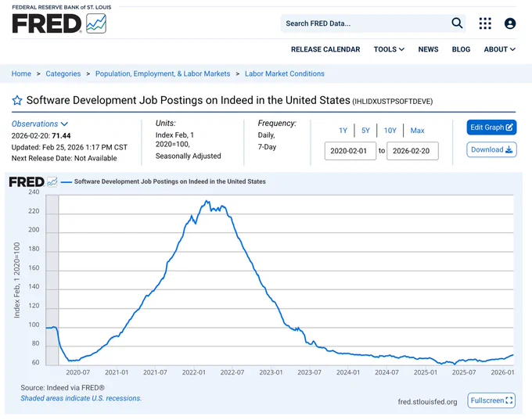Click 'Seasonally Adjusted' units text
This screenshot has width=532, height=420.
[x=189, y=156]
